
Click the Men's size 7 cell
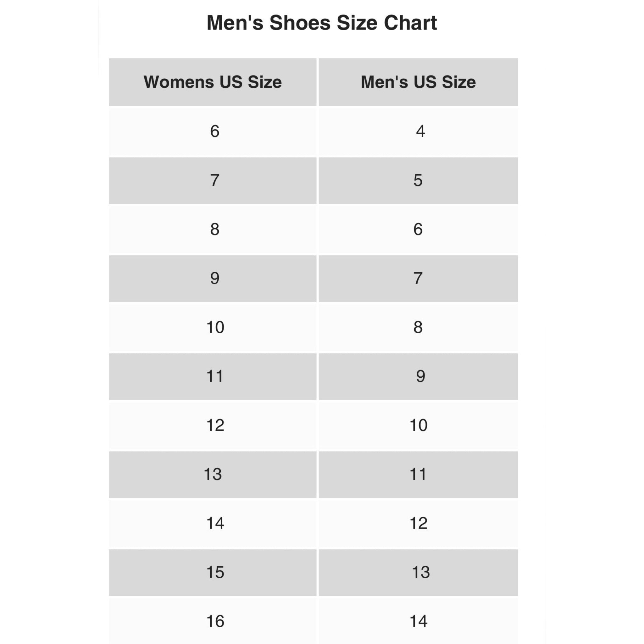[x=418, y=278]
